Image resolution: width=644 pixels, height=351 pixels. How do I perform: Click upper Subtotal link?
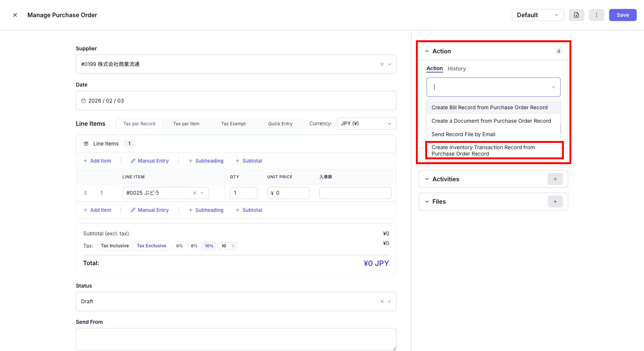click(x=249, y=161)
